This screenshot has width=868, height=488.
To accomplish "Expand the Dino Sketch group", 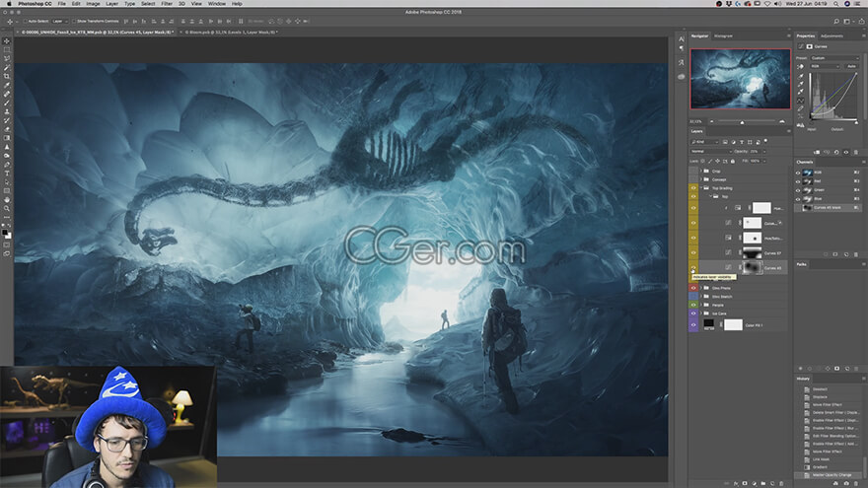I will (701, 297).
